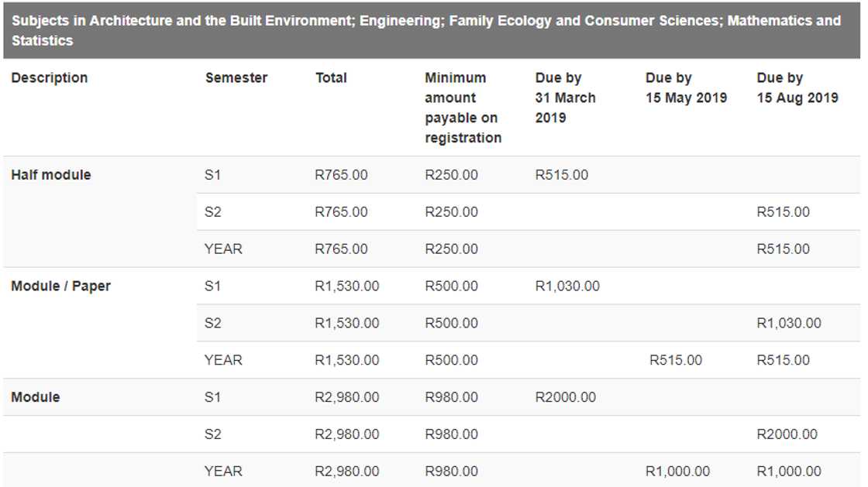This screenshot has width=868, height=487.
Task: Click R515.00 due 31 March for Half module
Action: click(561, 175)
